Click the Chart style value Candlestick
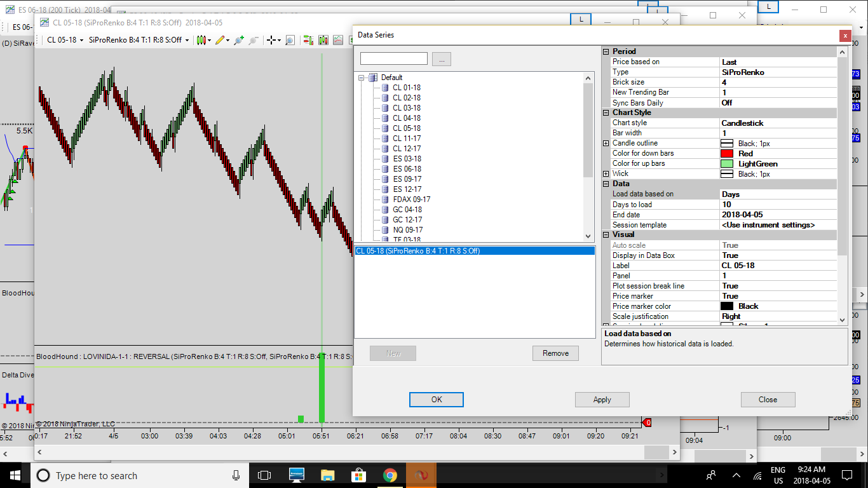Viewport: 868px width, 488px height. click(x=778, y=123)
